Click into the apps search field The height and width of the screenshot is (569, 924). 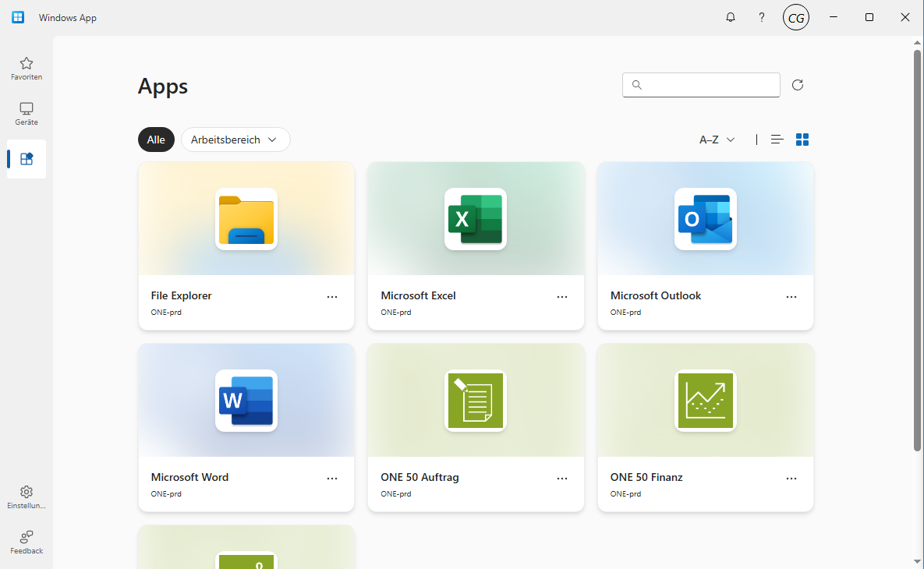[x=701, y=85]
